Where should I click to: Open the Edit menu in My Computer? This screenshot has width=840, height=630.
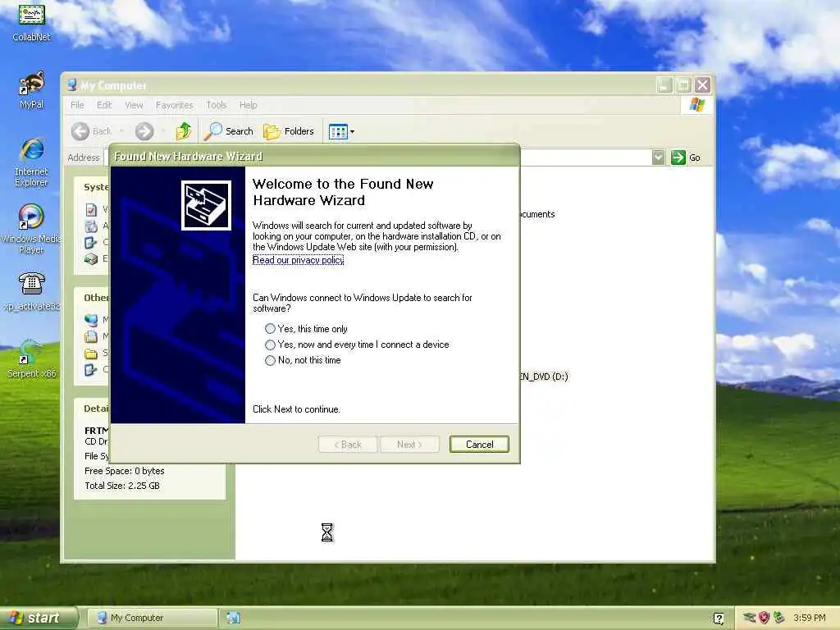[104, 105]
